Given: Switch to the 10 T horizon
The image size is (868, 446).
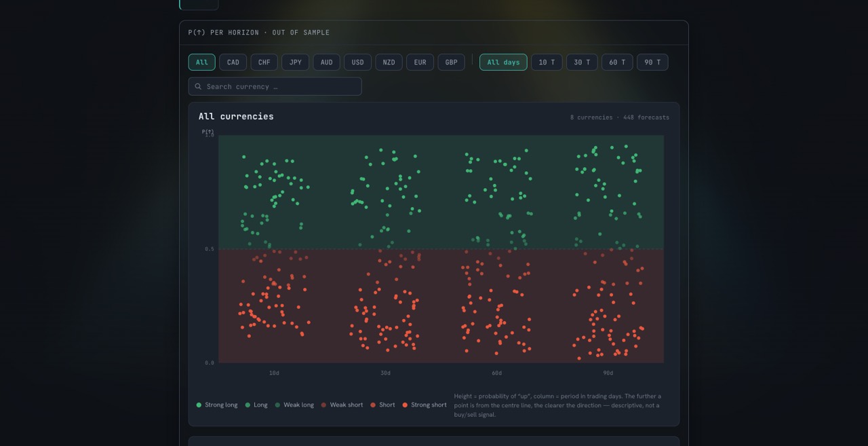Looking at the screenshot, I should pyautogui.click(x=547, y=62).
